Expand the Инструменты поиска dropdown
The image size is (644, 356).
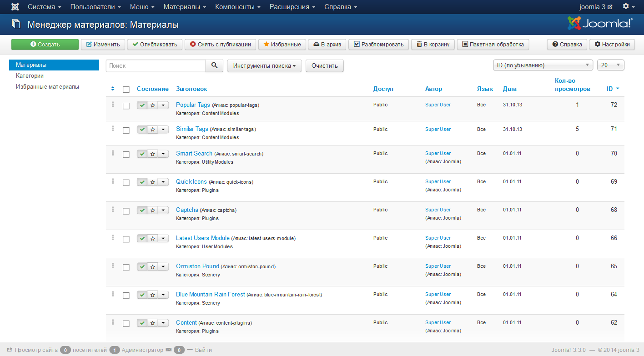[x=264, y=65]
